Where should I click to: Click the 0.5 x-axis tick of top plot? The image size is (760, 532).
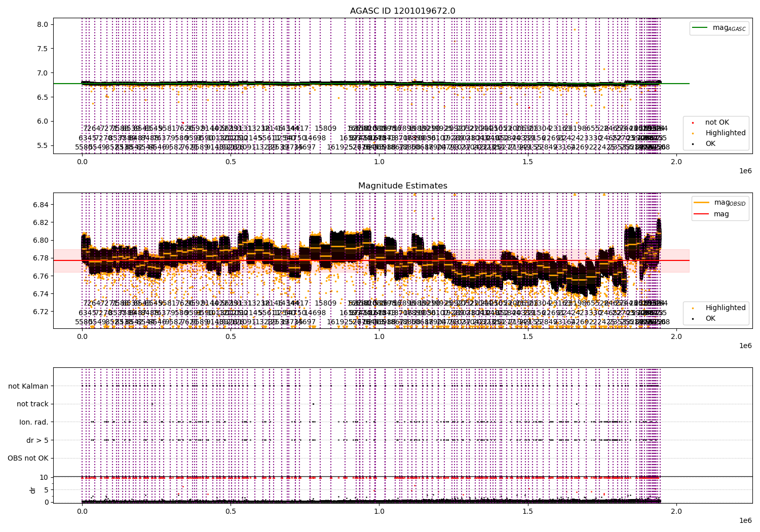tap(231, 162)
